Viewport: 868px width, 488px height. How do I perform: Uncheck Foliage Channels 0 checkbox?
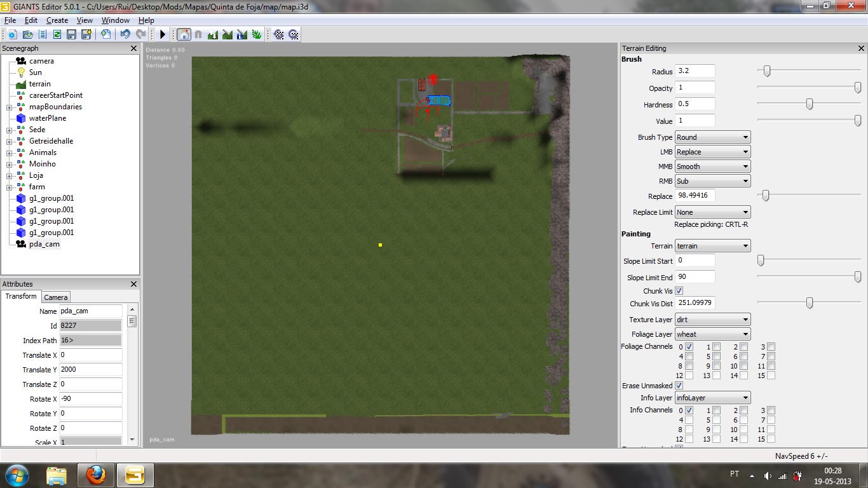click(689, 347)
